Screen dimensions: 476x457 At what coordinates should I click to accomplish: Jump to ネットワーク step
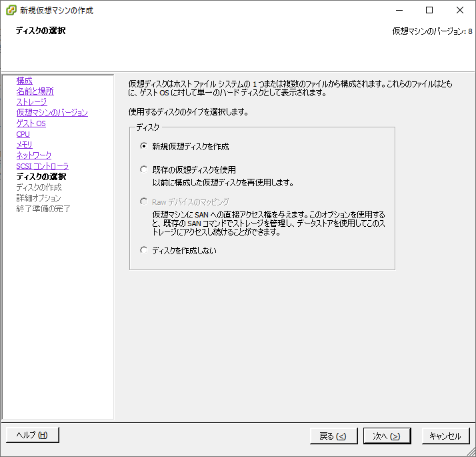(x=34, y=155)
